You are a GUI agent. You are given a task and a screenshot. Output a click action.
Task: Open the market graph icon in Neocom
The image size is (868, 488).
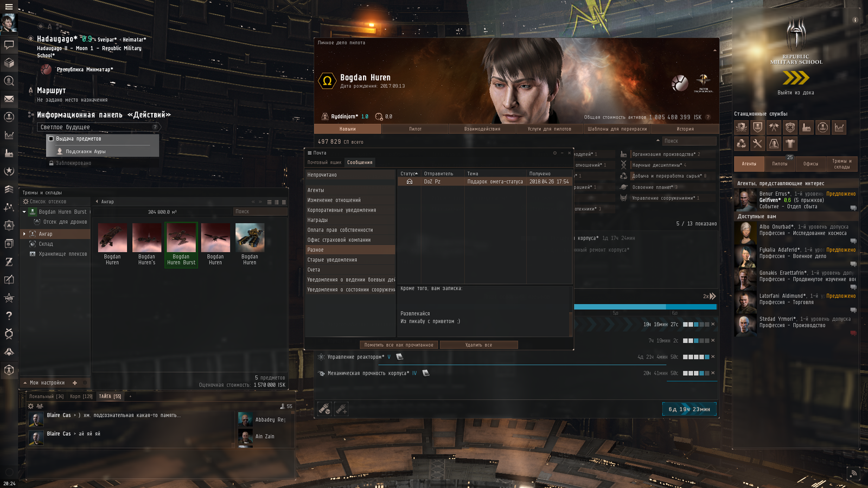coord(9,135)
